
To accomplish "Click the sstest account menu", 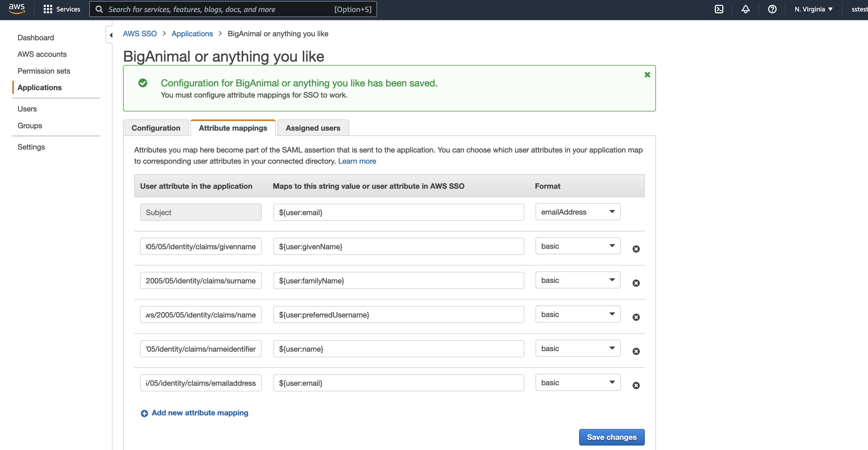I will click(x=859, y=9).
